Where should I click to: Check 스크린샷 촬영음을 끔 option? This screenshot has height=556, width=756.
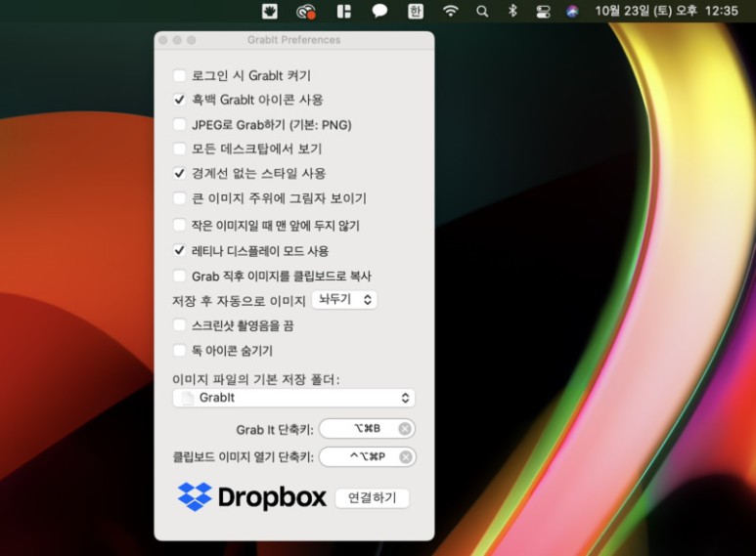[179, 325]
